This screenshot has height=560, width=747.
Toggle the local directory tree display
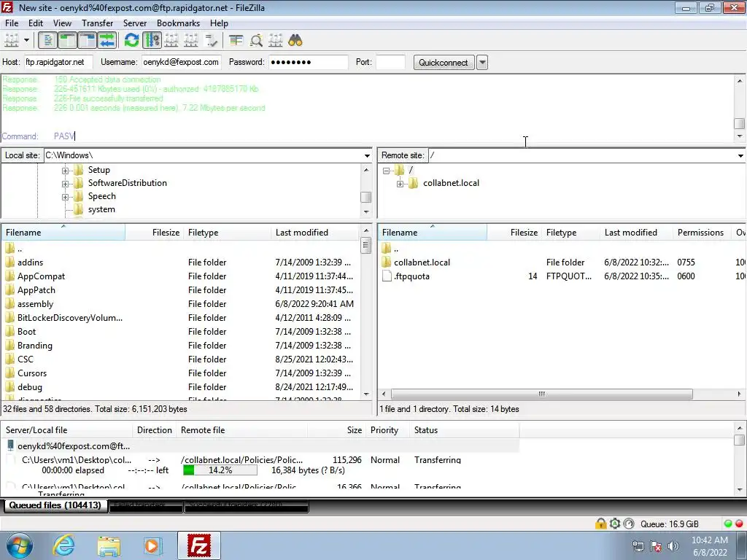[68, 41]
